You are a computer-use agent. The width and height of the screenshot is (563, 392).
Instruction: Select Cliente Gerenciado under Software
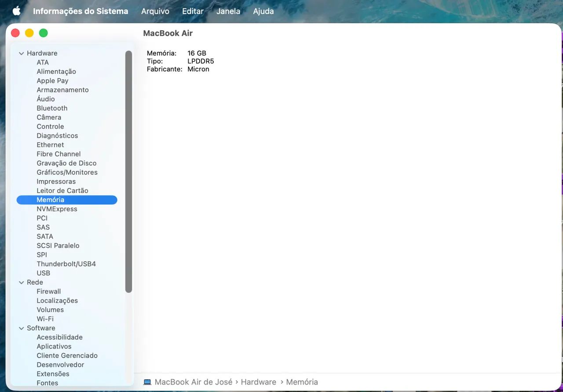pos(67,356)
